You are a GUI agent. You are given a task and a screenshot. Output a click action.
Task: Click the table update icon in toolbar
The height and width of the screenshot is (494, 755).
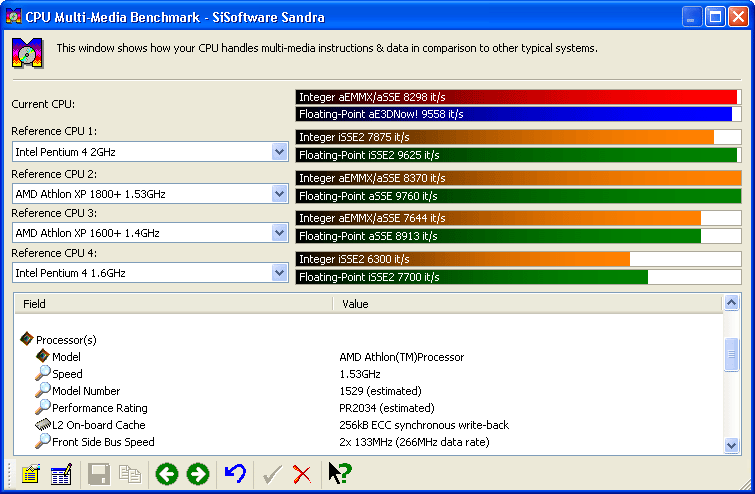pyautogui.click(x=61, y=474)
